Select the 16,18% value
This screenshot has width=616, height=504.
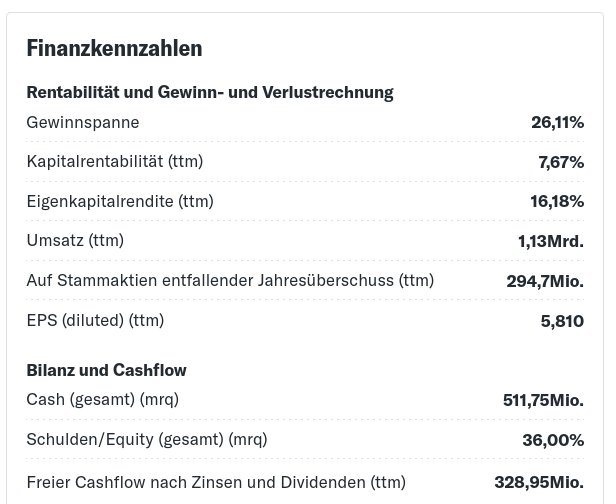point(557,201)
